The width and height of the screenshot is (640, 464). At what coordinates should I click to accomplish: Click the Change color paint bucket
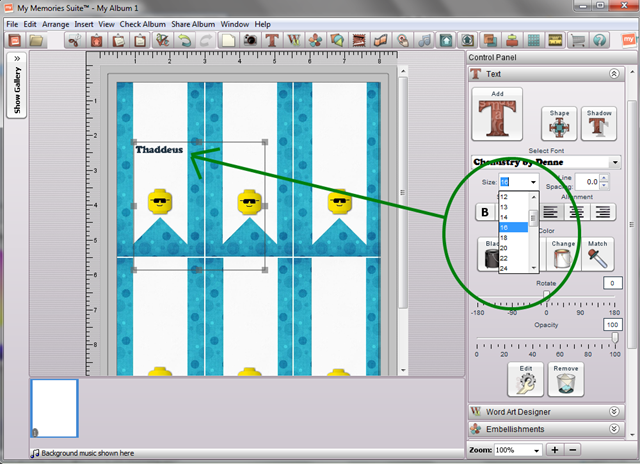point(563,255)
